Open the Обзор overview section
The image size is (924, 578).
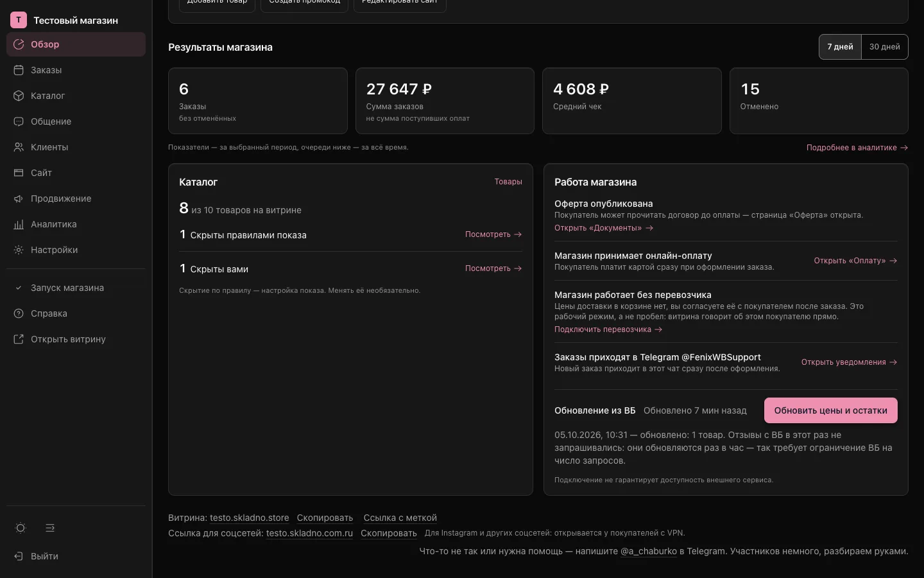(76, 44)
